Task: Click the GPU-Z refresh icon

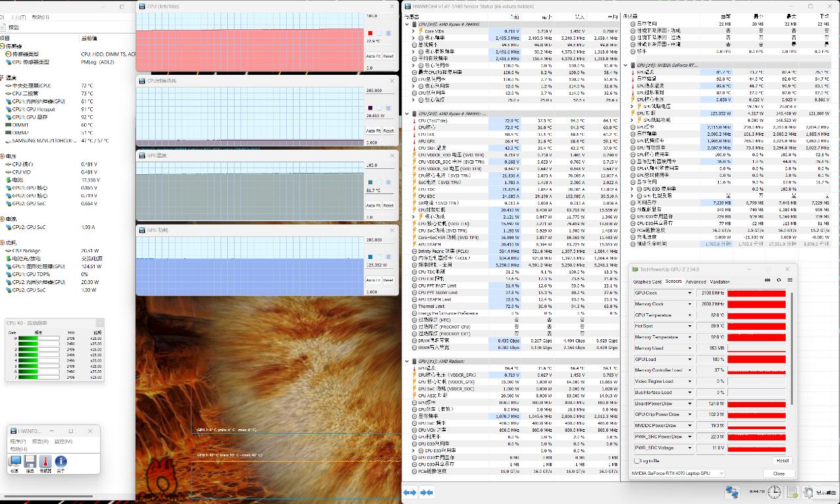Action: click(x=779, y=281)
